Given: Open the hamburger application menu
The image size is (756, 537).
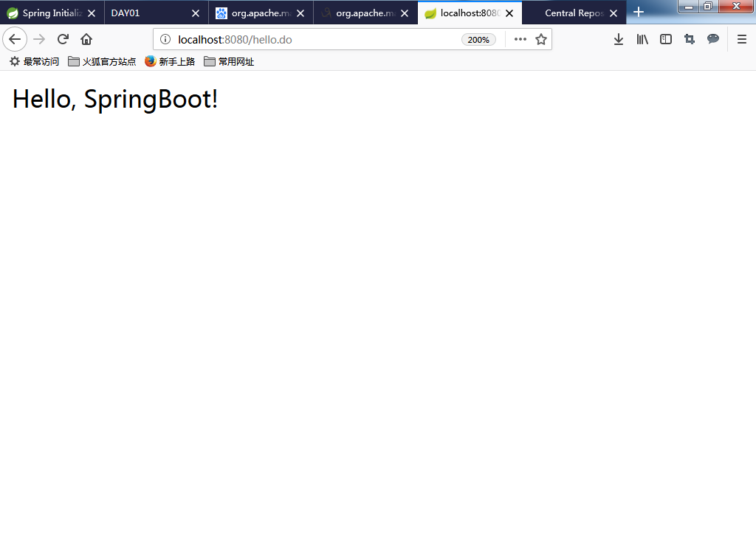Looking at the screenshot, I should 742,39.
